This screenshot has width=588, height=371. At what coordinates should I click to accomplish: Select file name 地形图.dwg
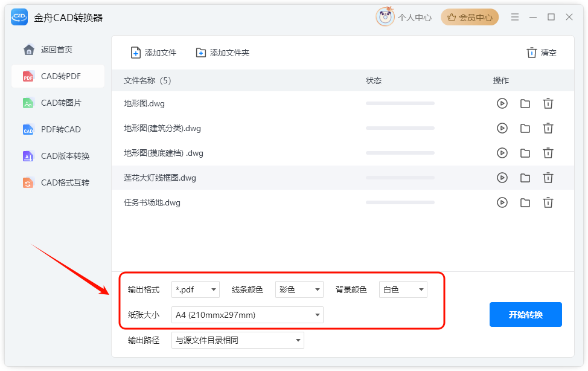pos(144,104)
